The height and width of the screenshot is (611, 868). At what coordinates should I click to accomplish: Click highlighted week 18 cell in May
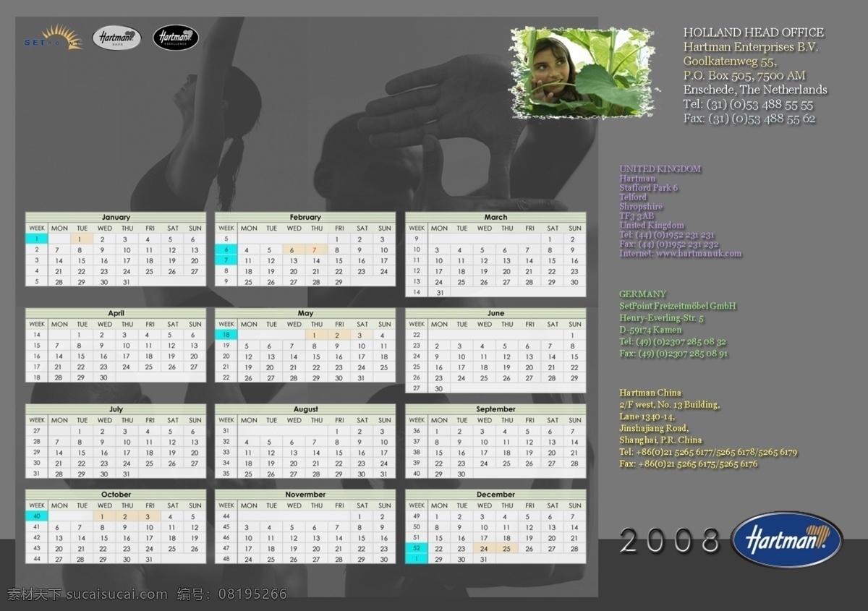click(x=226, y=335)
